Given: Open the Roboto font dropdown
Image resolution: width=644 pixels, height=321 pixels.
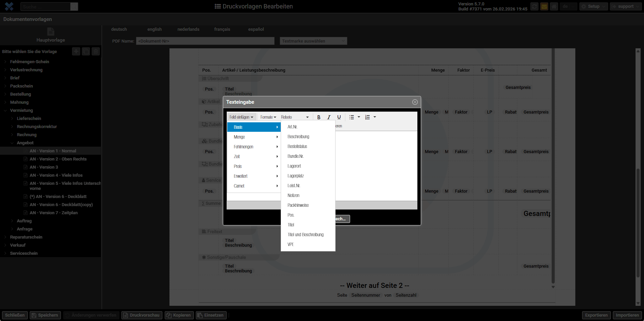Looking at the screenshot, I should click(x=295, y=117).
